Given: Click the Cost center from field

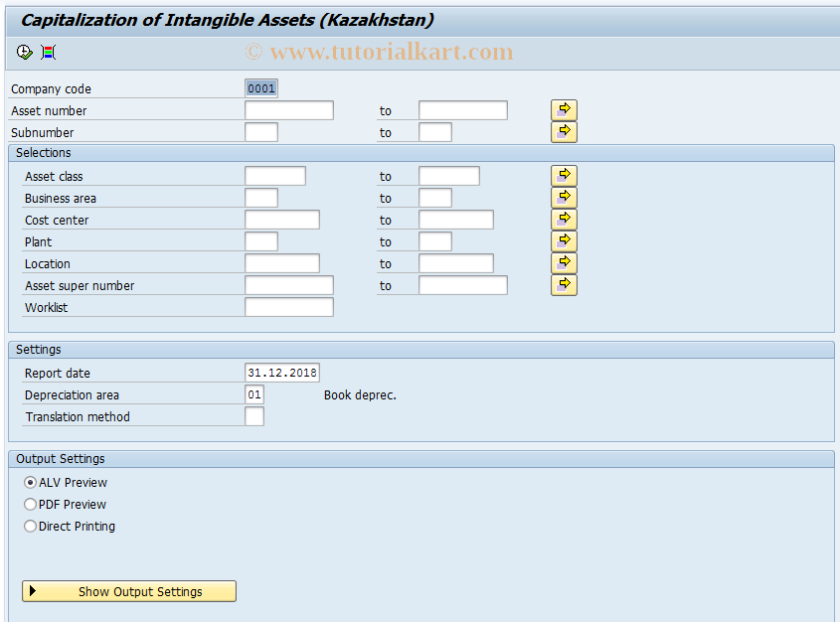Looking at the screenshot, I should [282, 220].
